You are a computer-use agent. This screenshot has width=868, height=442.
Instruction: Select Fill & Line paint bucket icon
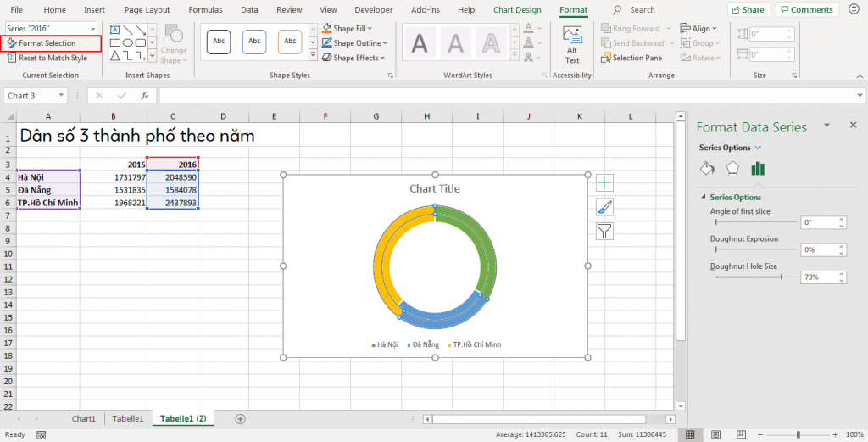click(x=707, y=168)
